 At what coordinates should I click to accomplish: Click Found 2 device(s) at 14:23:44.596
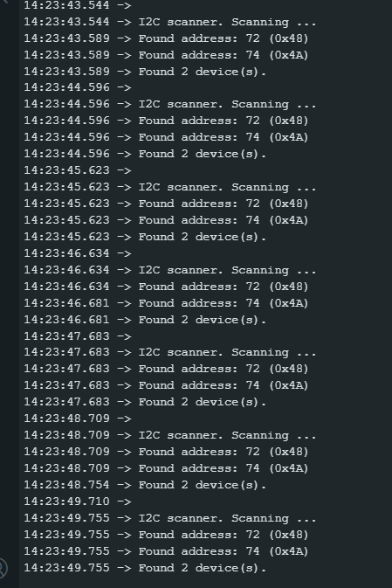coord(145,154)
